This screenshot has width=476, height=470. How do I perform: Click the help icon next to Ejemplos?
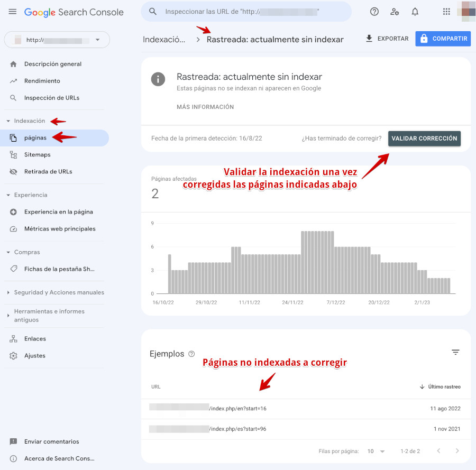tap(191, 354)
